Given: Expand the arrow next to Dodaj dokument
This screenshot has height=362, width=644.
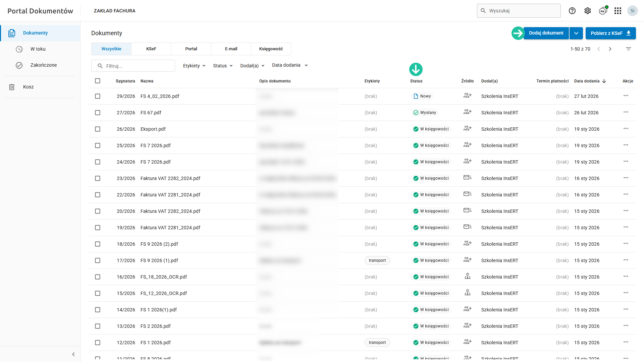Looking at the screenshot, I should pyautogui.click(x=576, y=33).
